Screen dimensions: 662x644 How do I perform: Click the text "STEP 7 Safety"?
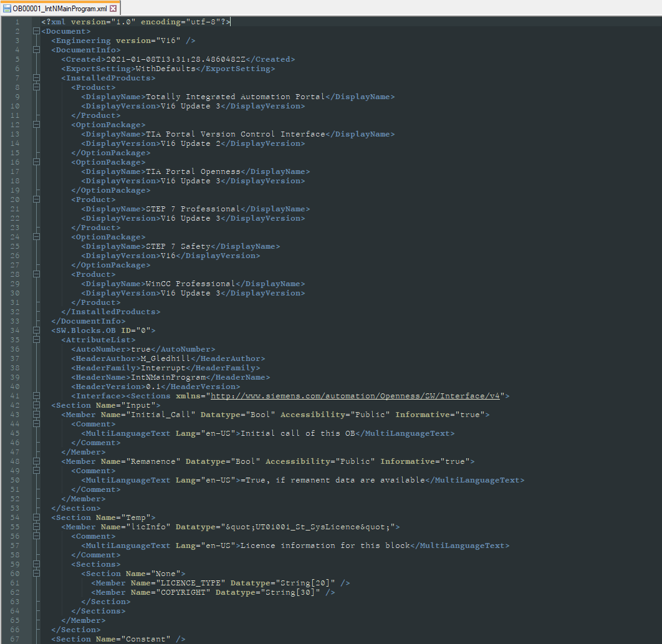pyautogui.click(x=178, y=246)
